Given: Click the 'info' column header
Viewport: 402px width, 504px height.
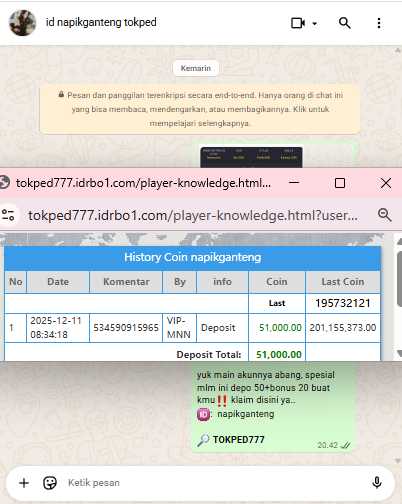Looking at the screenshot, I should tap(222, 282).
